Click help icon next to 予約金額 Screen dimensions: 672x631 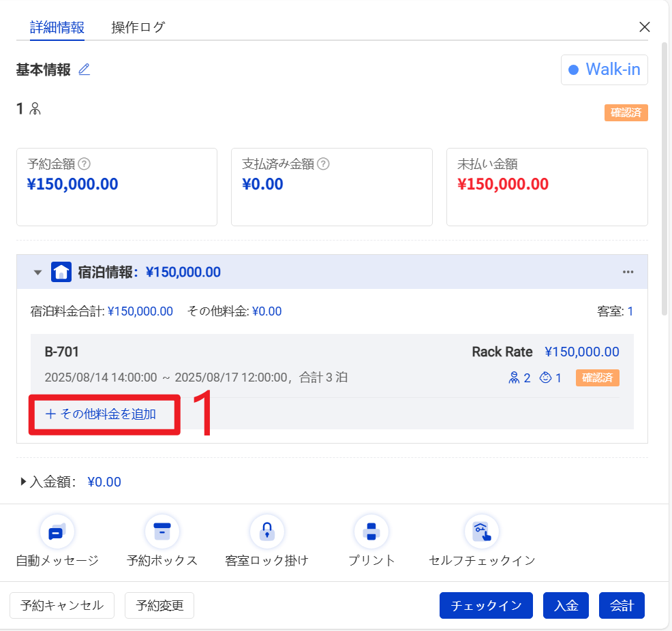85,164
